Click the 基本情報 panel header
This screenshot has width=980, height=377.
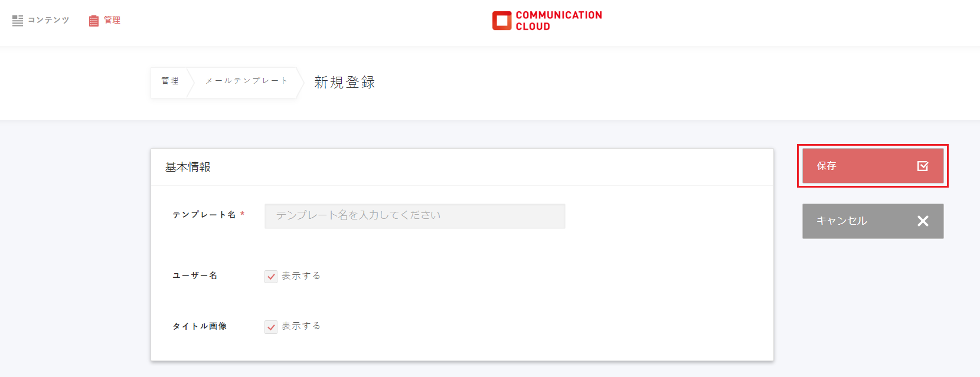(x=188, y=167)
